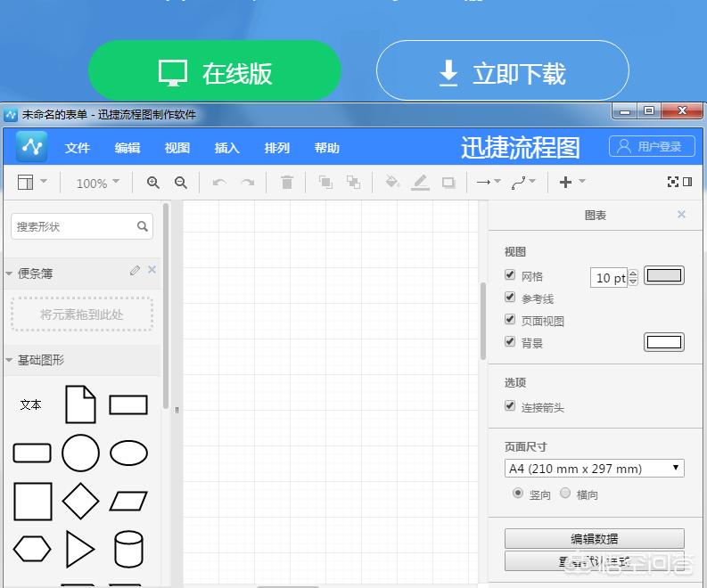The image size is (707, 588).
Task: Open the 100% zoom dropdown
Action: 98,183
